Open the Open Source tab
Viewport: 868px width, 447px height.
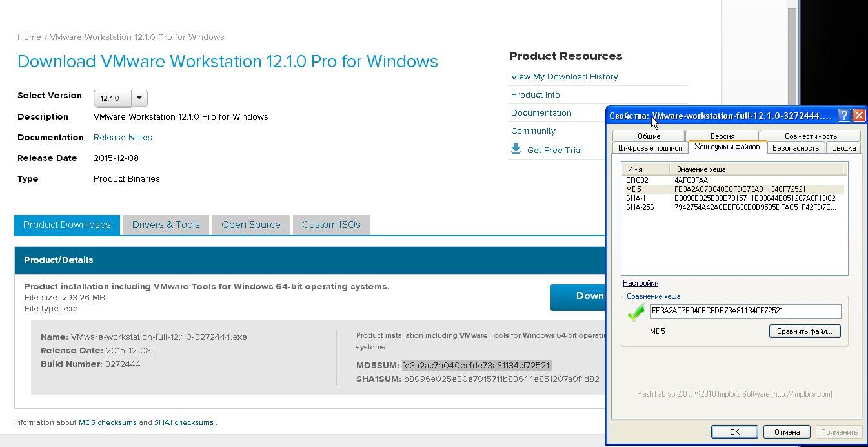pyautogui.click(x=250, y=225)
